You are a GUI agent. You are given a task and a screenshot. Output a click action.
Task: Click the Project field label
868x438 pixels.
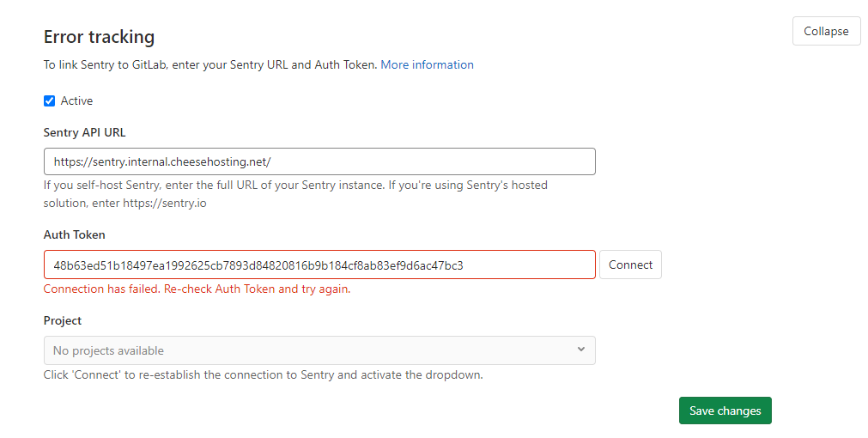pyautogui.click(x=63, y=320)
